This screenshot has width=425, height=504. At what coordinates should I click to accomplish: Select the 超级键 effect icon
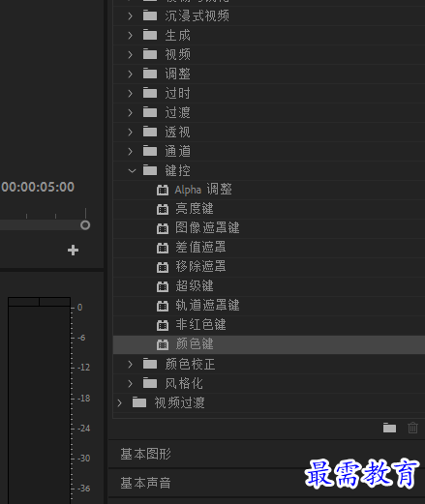coord(163,286)
